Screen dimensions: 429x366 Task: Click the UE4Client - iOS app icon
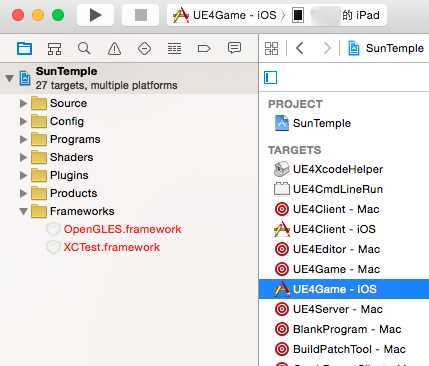click(x=282, y=229)
